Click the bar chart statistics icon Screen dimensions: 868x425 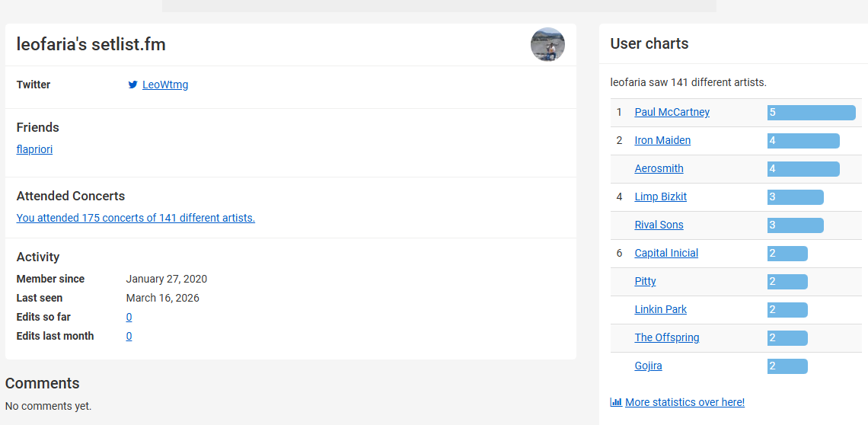[x=616, y=402]
